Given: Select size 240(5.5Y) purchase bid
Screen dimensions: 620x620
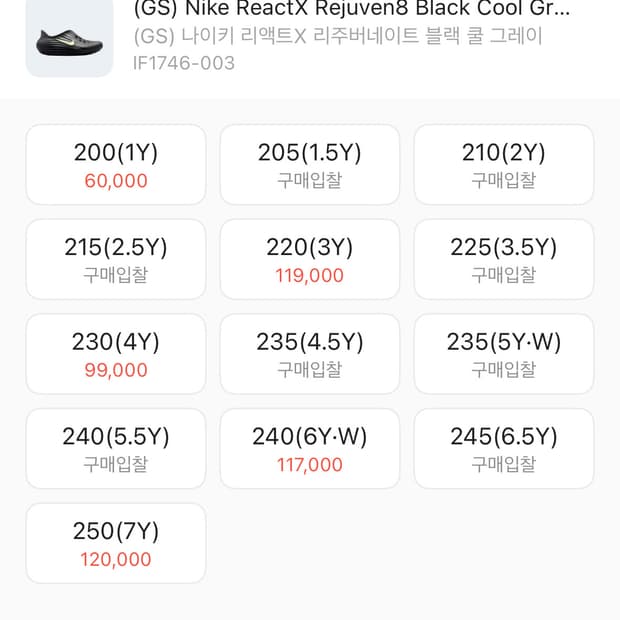Looking at the screenshot, I should (116, 449).
